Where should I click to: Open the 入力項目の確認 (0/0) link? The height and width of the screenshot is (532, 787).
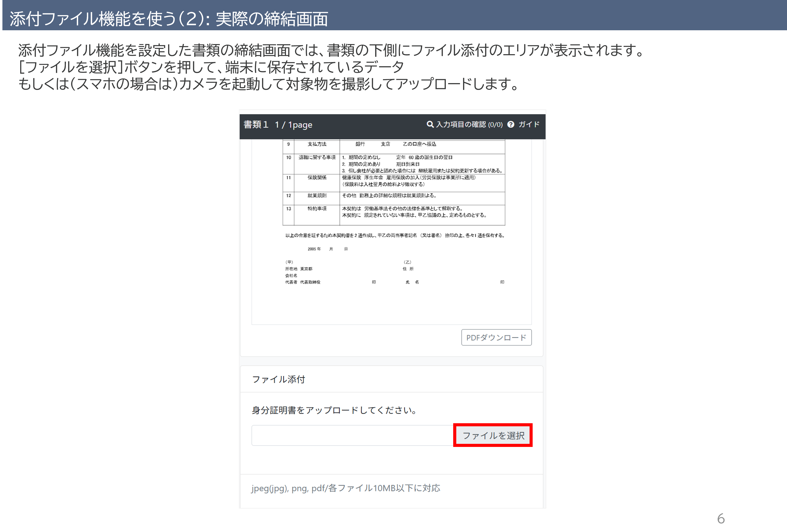[x=469, y=125]
